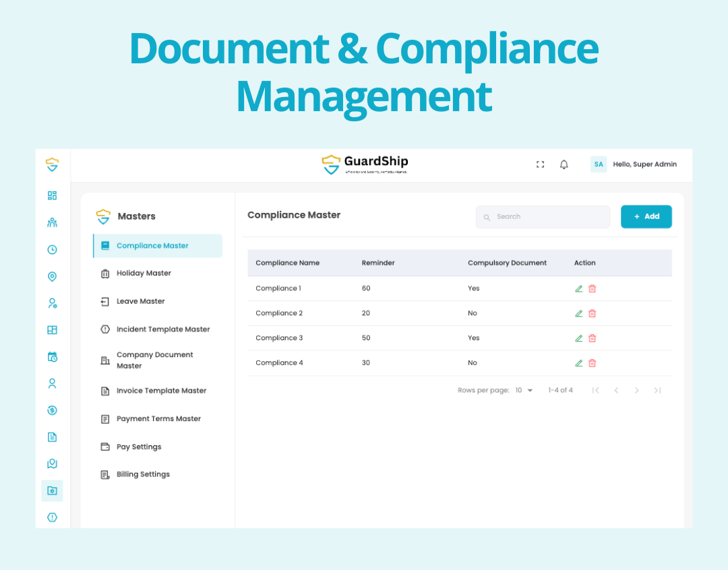Image resolution: width=728 pixels, height=570 pixels.
Task: Click the 1-4 of 4 pagination text
Action: 560,390
